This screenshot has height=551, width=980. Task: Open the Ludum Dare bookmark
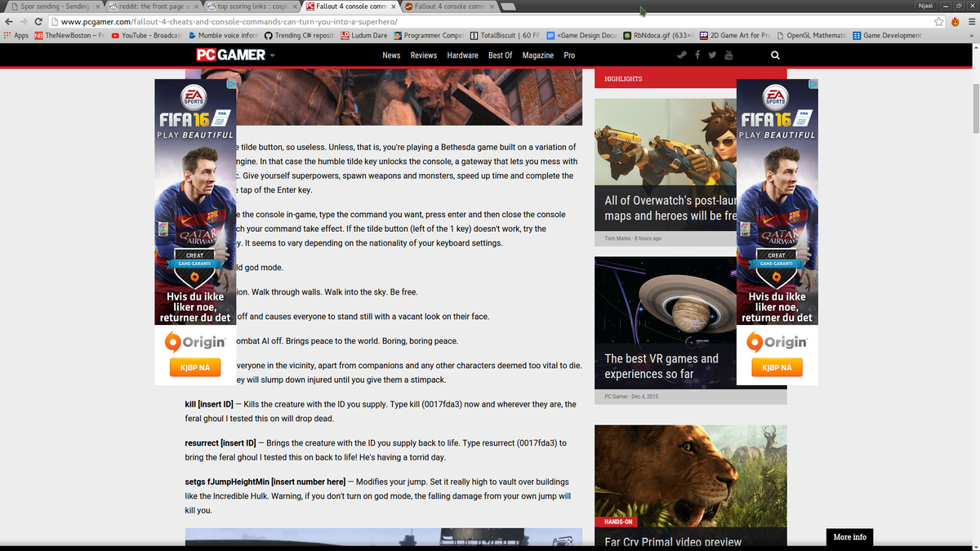pos(364,36)
